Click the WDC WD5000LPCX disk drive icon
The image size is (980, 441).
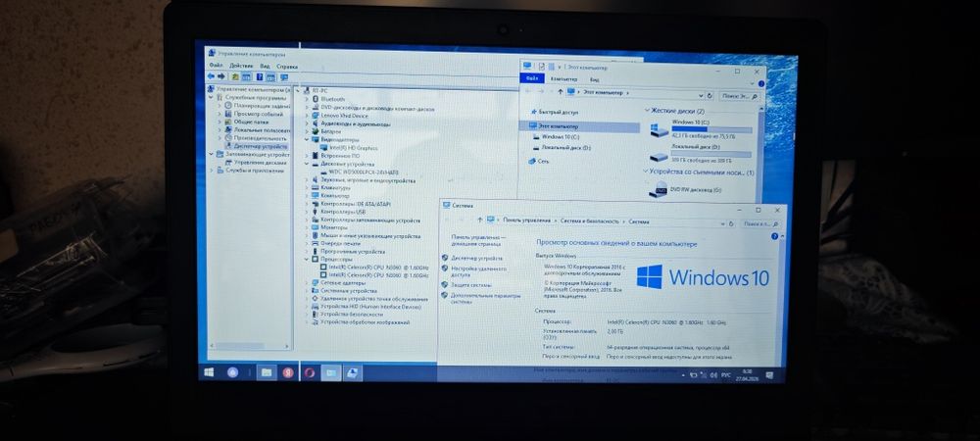(x=323, y=171)
